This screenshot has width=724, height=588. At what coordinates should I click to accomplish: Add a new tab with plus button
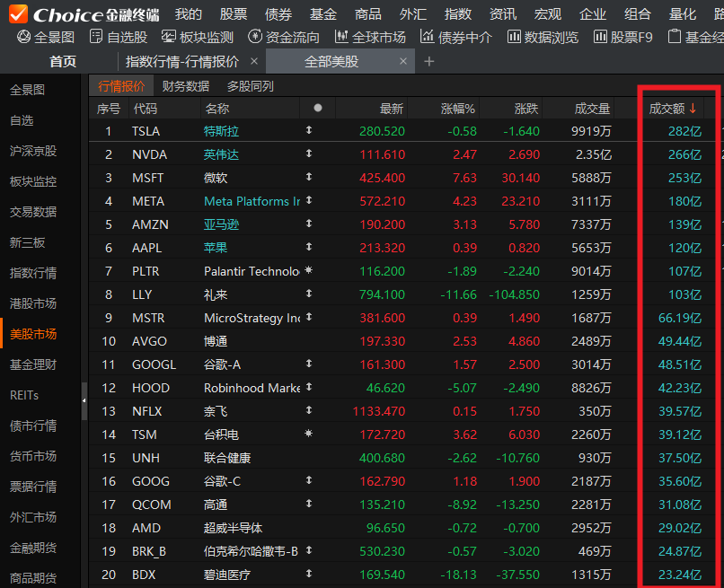(428, 61)
